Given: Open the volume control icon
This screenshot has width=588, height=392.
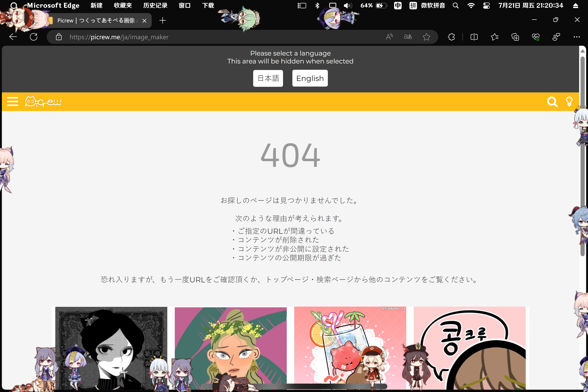Looking at the screenshot, I should [348, 6].
